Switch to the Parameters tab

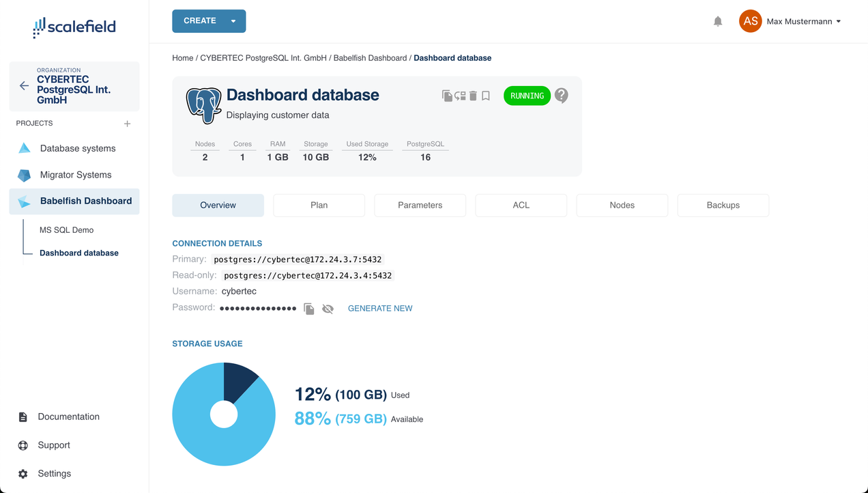[x=420, y=206]
